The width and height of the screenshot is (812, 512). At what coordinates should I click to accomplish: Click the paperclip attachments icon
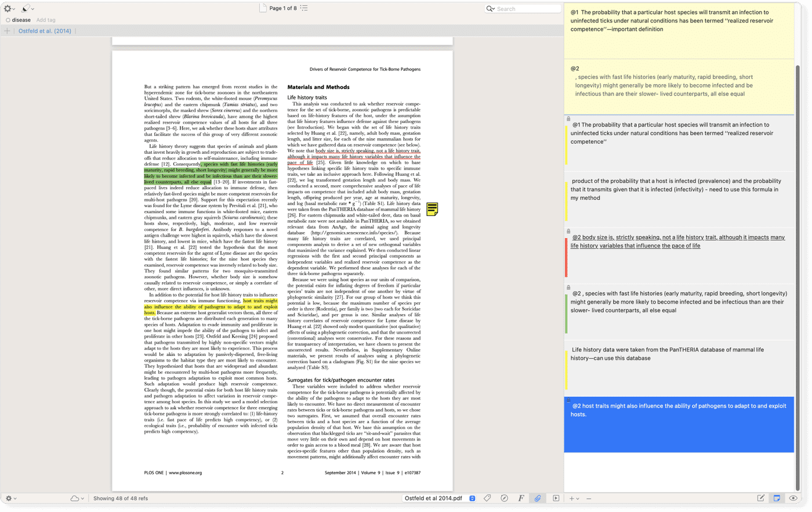pyautogui.click(x=538, y=498)
